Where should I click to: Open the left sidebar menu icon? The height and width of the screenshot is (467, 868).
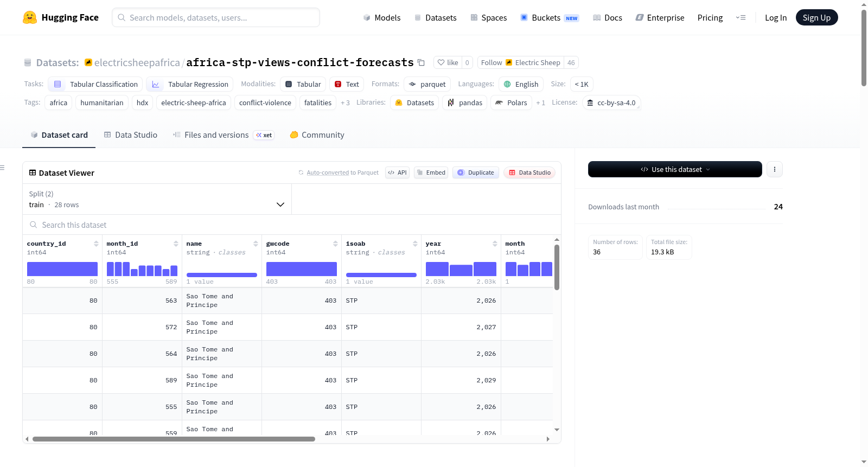2,168
